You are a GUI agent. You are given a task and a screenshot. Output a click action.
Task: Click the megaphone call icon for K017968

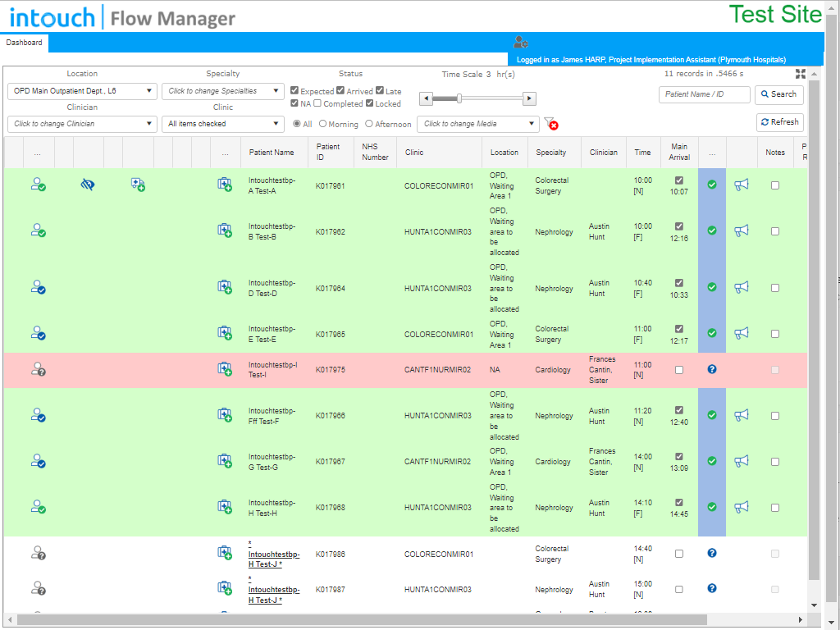tap(741, 507)
